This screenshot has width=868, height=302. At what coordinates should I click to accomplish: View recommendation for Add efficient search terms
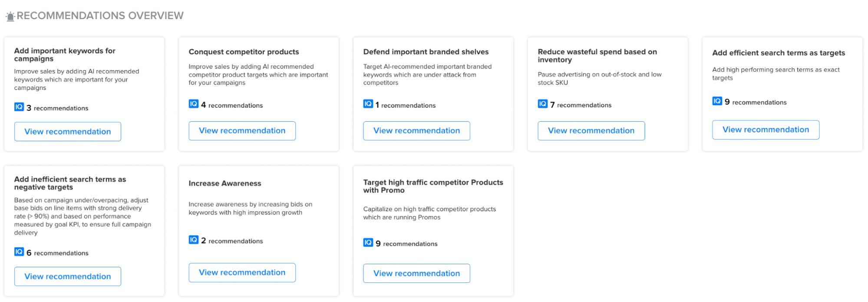(766, 130)
